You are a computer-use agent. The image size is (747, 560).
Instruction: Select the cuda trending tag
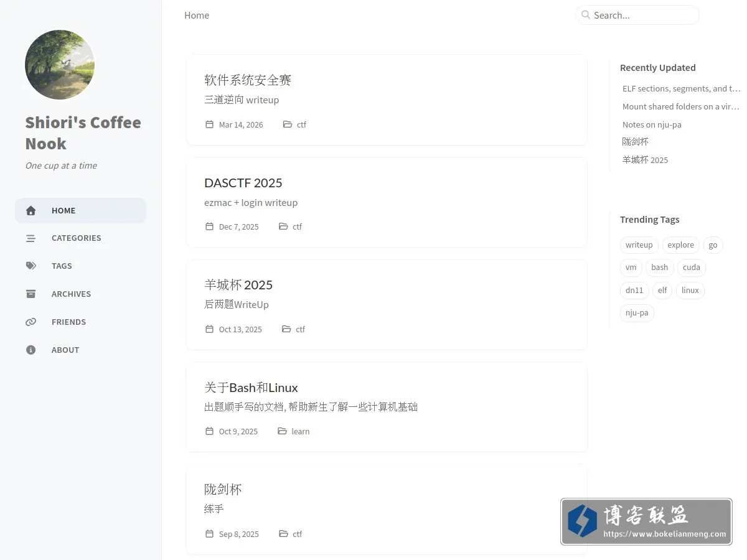click(x=692, y=268)
